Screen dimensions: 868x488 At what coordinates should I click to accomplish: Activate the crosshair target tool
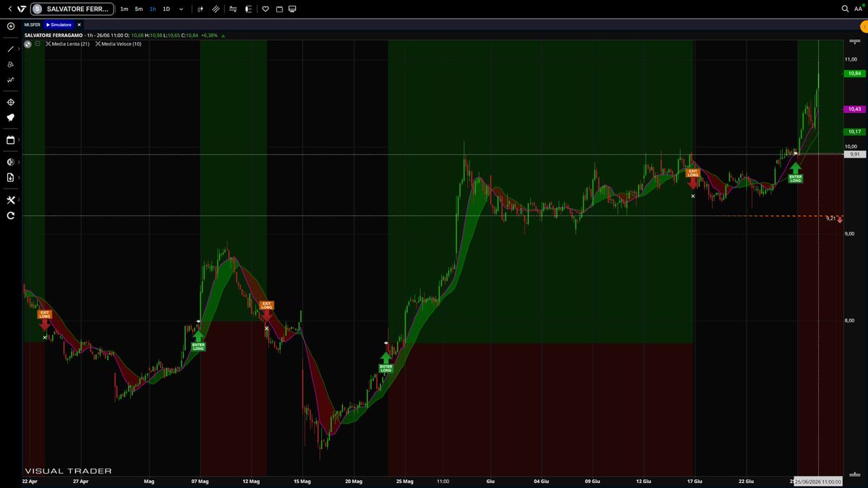click(11, 103)
